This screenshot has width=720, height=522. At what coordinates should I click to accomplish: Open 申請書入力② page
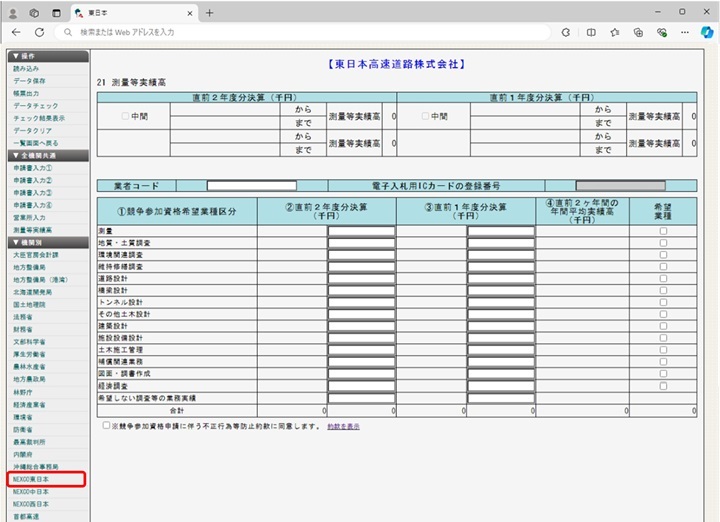(x=33, y=180)
